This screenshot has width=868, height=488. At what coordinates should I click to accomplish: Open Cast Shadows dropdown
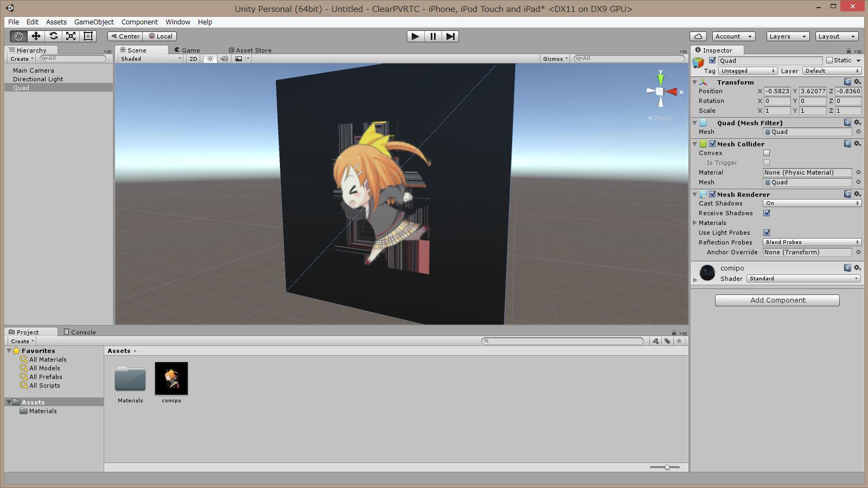[x=812, y=203]
